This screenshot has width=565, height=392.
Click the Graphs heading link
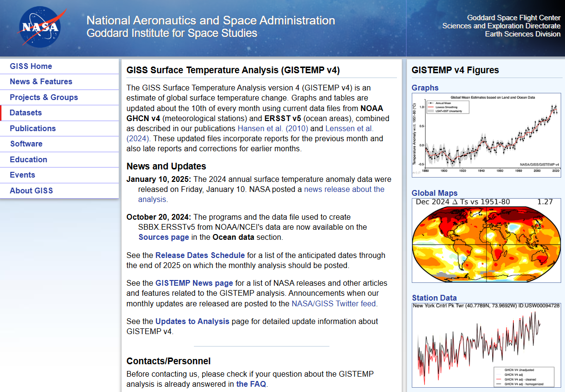(x=425, y=88)
